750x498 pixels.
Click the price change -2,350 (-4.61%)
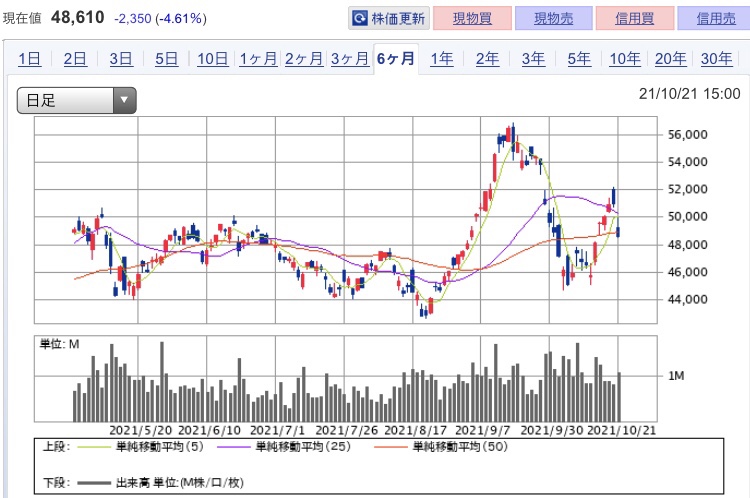pyautogui.click(x=160, y=19)
